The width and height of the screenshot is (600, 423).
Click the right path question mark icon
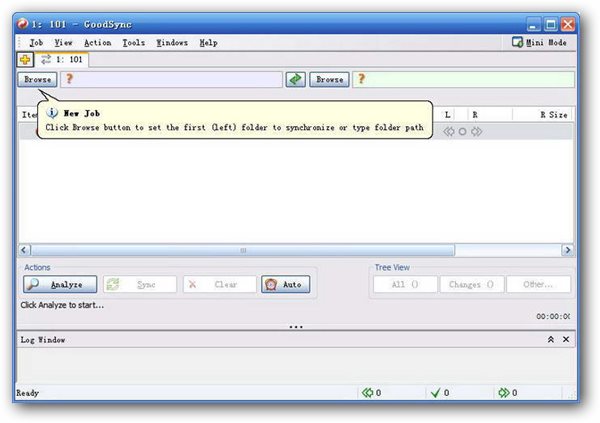361,78
